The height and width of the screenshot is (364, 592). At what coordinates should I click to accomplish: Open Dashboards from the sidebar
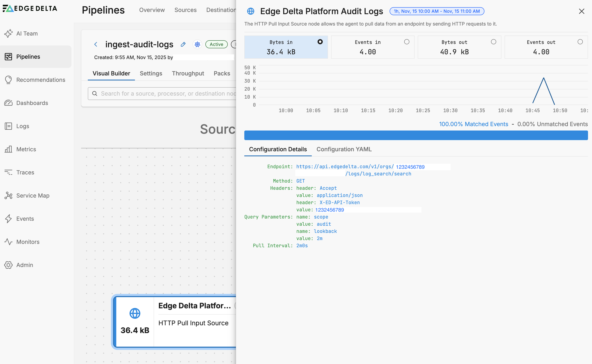point(32,103)
